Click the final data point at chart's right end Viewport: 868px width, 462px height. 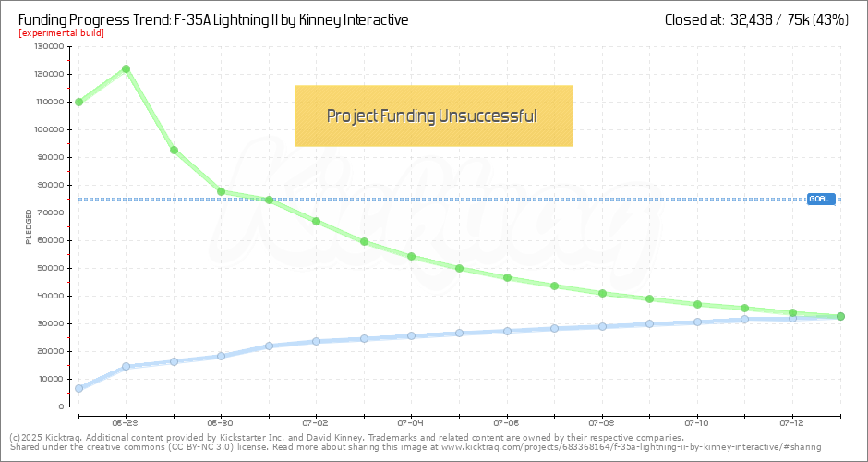840,316
